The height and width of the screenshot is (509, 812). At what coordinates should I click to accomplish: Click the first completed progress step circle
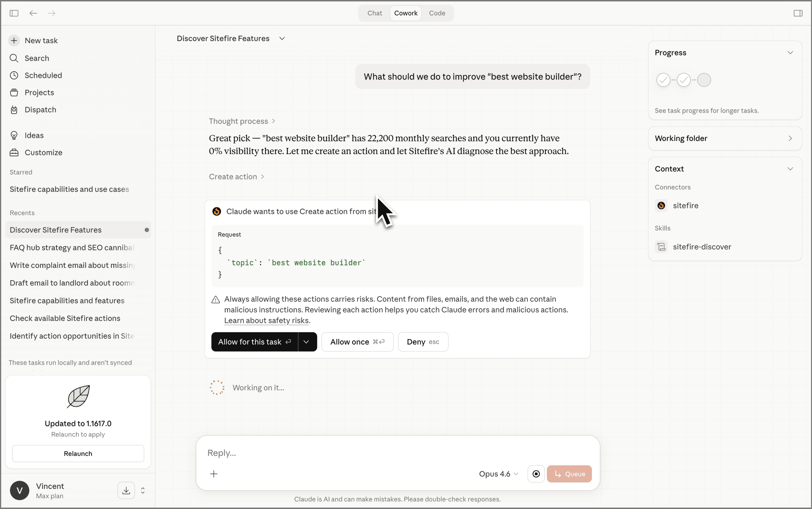[x=663, y=80]
